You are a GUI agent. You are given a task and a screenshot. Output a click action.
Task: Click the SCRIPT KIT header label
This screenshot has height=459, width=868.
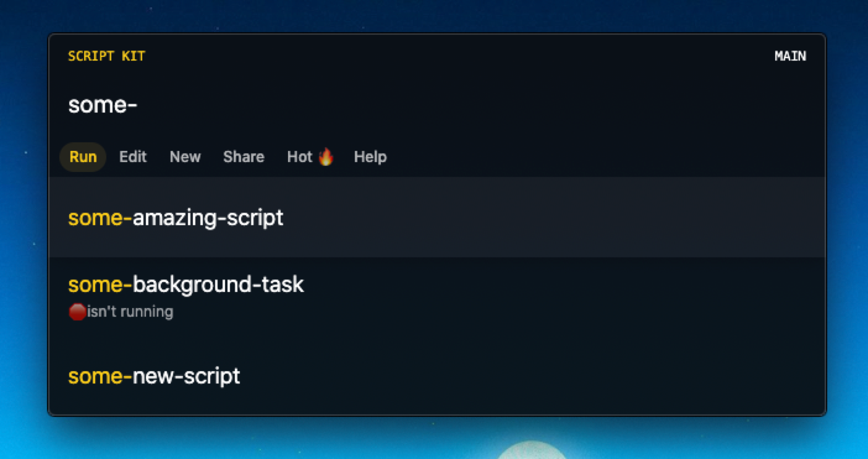106,56
